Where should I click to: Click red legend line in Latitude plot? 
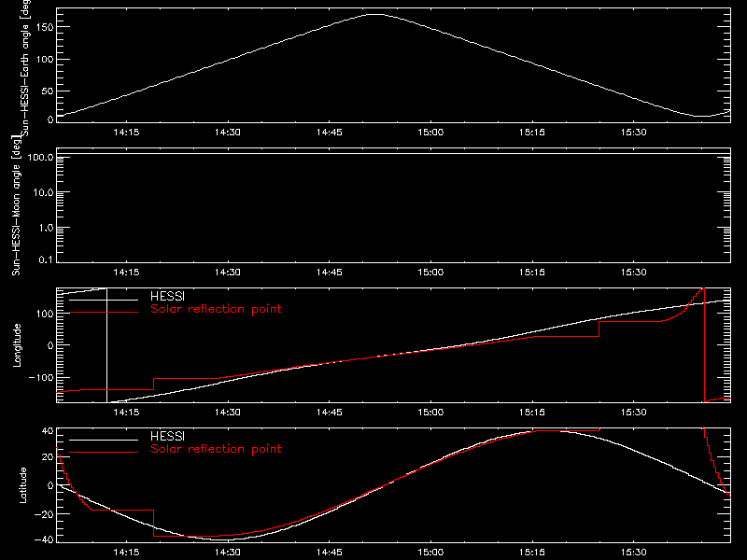(104, 453)
